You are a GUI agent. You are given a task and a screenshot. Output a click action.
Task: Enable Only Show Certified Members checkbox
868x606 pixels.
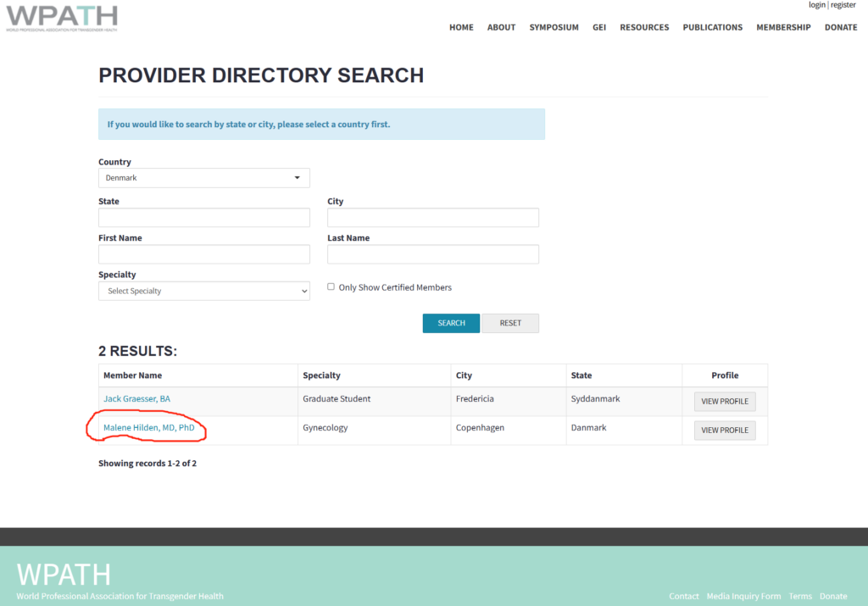(x=331, y=286)
